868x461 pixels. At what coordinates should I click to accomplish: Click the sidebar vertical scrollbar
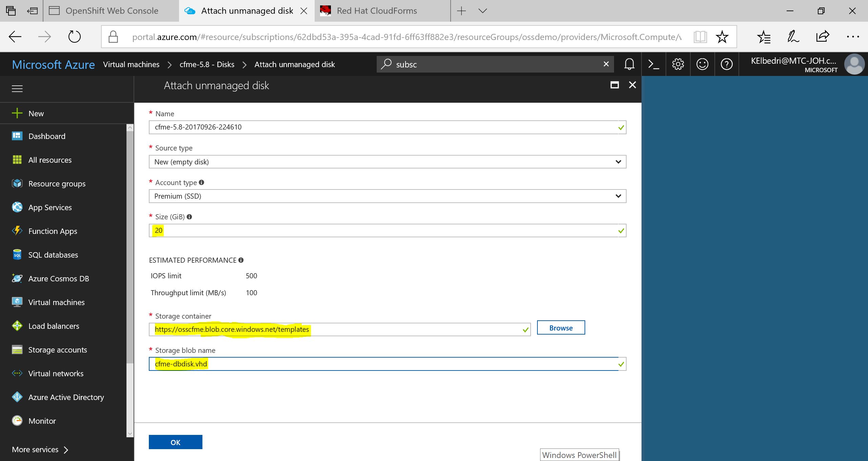130,247
